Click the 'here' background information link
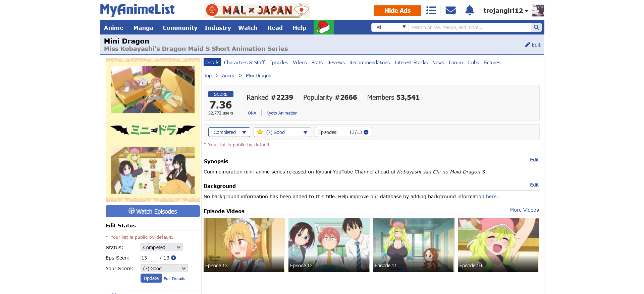644x294 pixels. [491, 197]
